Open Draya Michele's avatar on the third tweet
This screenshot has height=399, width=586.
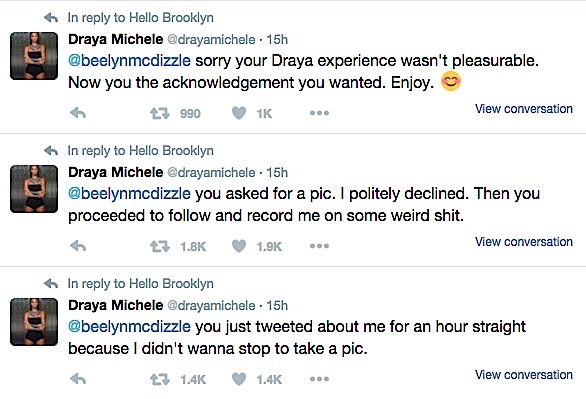click(34, 322)
